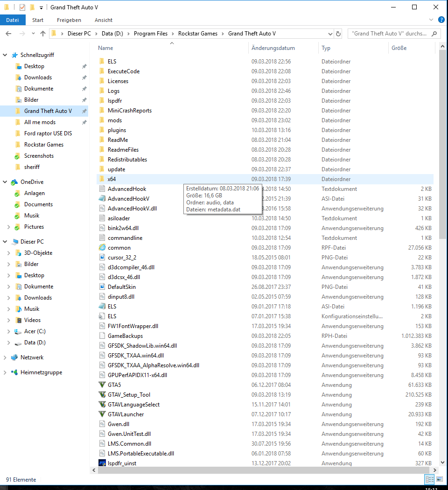Image resolution: width=448 pixels, height=490 pixels.
Task: Click the mods folder icon
Action: pos(102,120)
